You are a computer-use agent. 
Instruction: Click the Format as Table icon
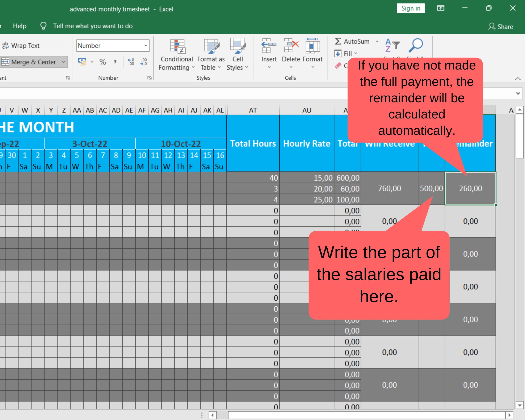coord(211,46)
